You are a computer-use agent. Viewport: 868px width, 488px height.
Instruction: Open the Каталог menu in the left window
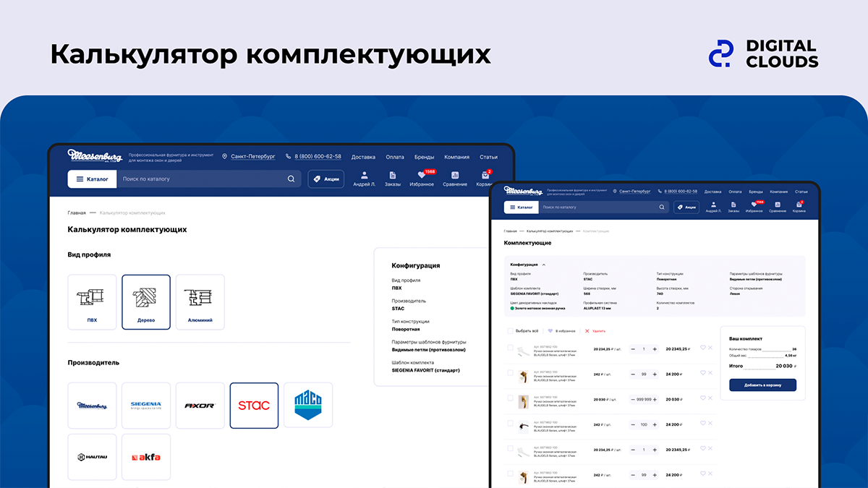[x=92, y=179]
